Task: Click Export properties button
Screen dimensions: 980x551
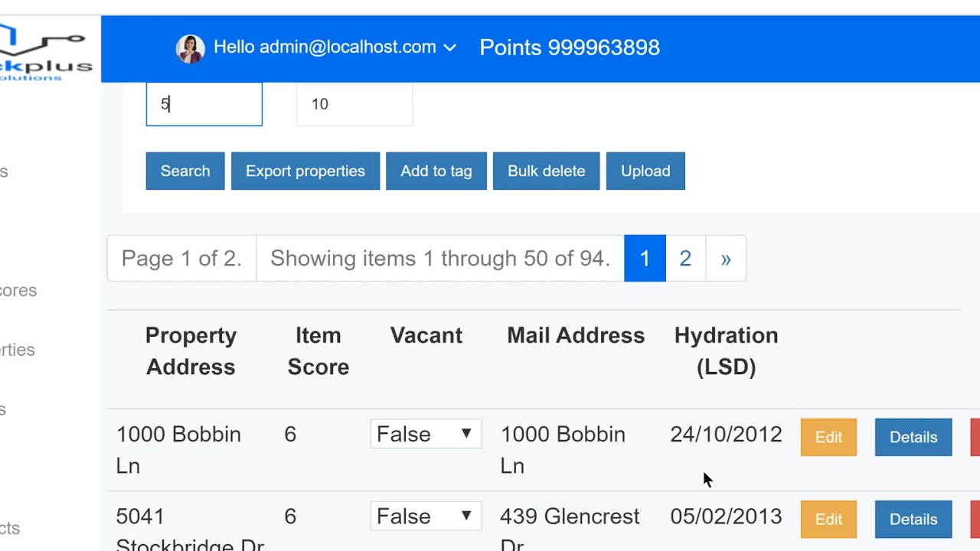Action: point(305,171)
